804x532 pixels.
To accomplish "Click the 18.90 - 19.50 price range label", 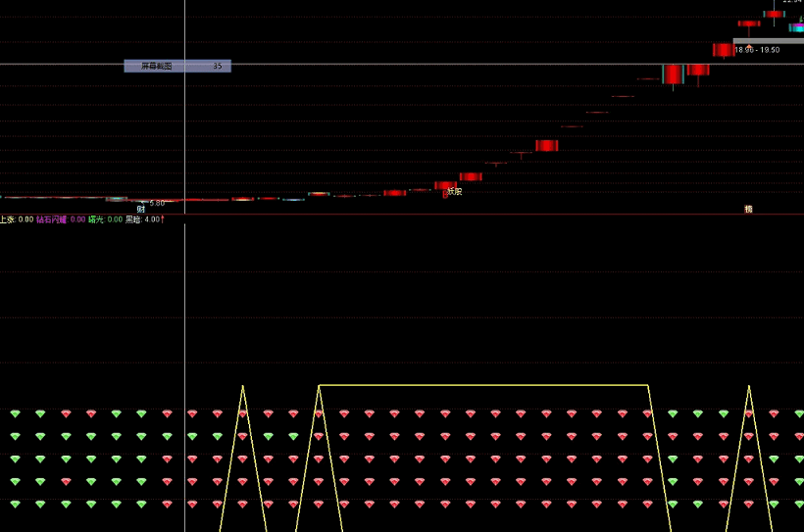I will (x=757, y=50).
